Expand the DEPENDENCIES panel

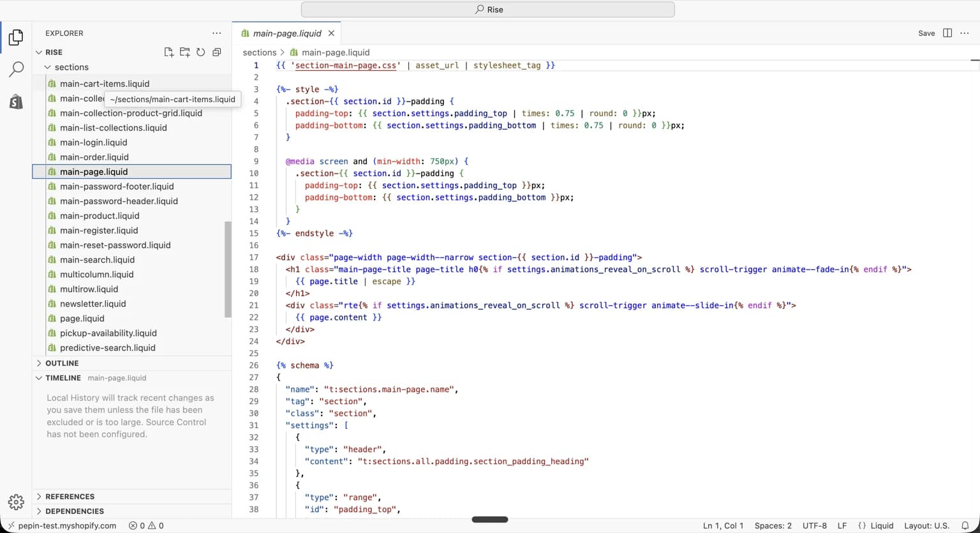tap(74, 511)
